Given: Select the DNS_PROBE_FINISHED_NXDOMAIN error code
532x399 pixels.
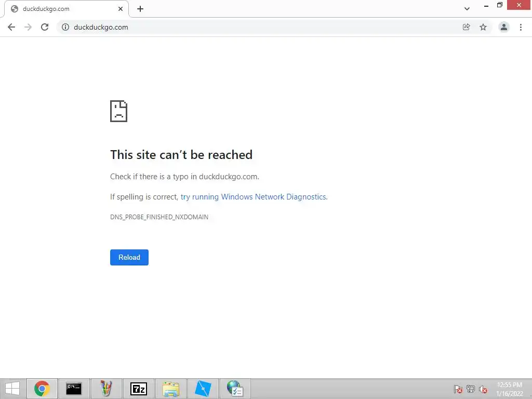Looking at the screenshot, I should (159, 217).
